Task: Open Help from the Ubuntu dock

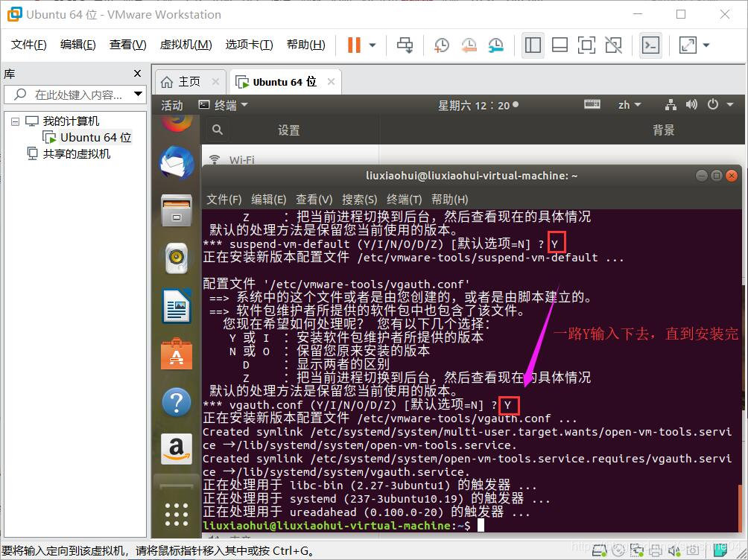Action: [177, 402]
